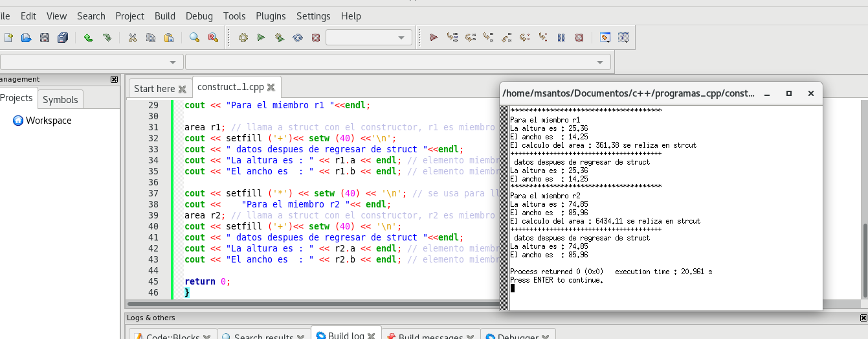Close the construct_1.cpp tab

[x=271, y=88]
